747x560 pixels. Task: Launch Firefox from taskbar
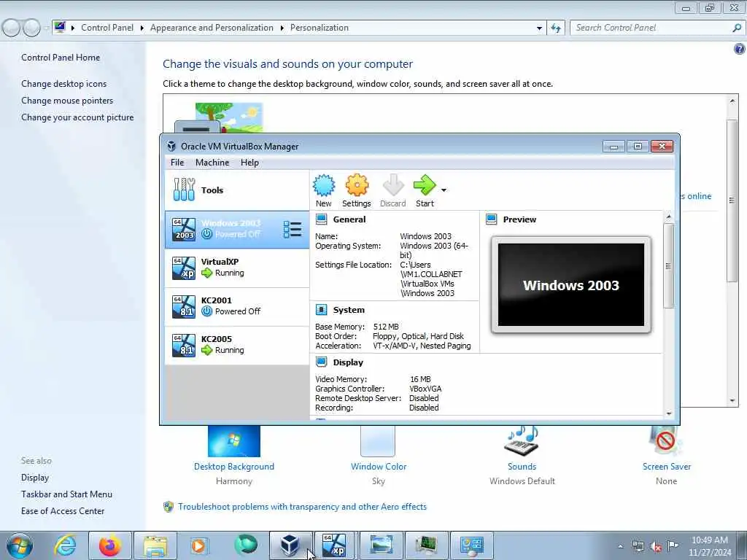pos(109,545)
